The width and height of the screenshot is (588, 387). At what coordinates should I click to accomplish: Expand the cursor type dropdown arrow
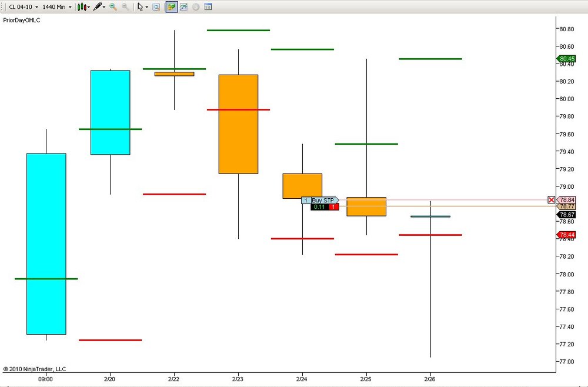pos(146,7)
